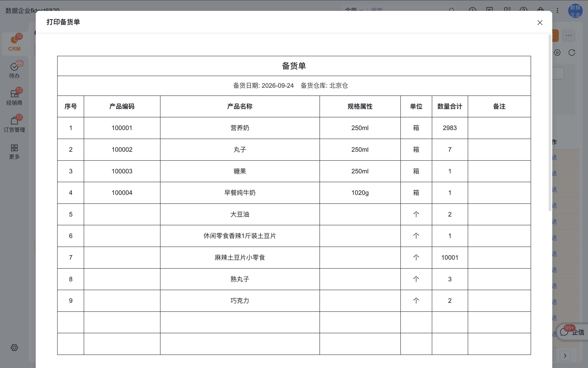Click the next page arrow
This screenshot has height=368, width=588.
pos(565,356)
